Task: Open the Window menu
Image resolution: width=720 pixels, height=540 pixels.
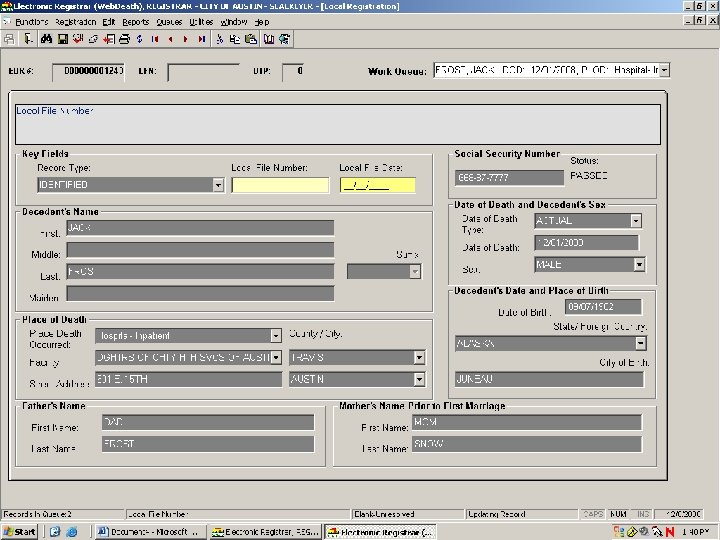Action: (x=234, y=22)
